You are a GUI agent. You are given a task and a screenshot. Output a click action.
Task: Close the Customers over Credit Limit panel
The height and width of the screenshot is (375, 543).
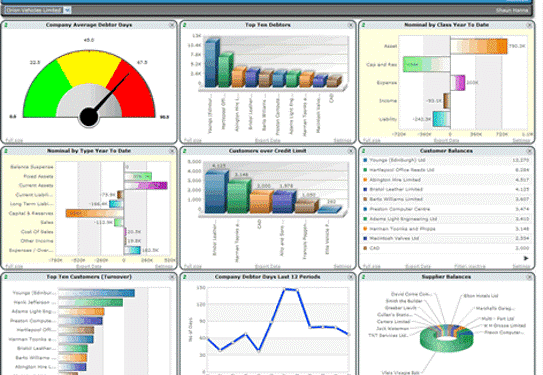tap(350, 151)
